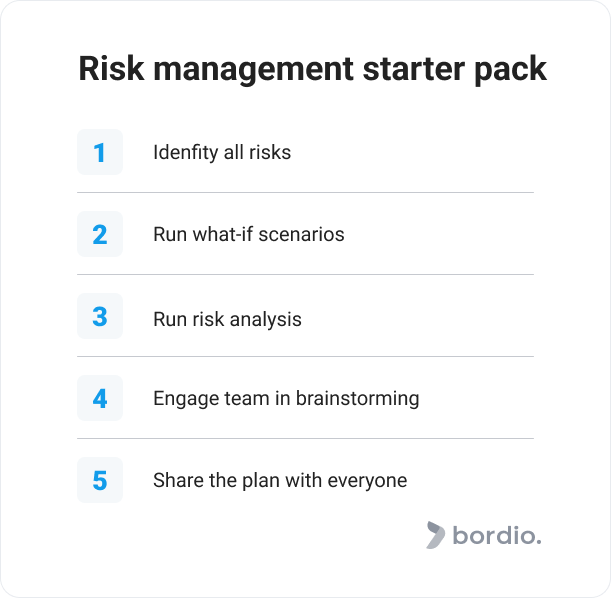Click the number 2 badge

[x=100, y=234]
